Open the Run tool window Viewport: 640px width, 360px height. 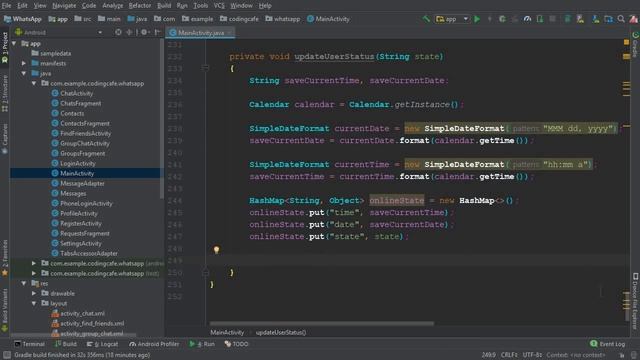pyautogui.click(x=202, y=344)
